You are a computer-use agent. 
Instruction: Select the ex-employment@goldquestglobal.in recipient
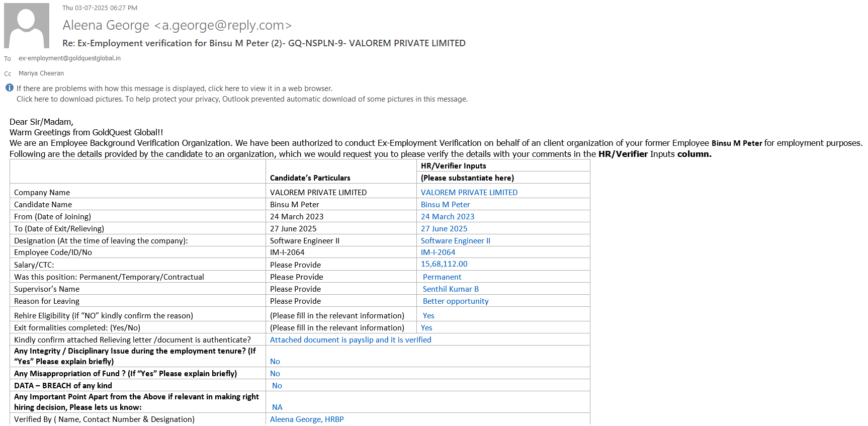pos(69,58)
